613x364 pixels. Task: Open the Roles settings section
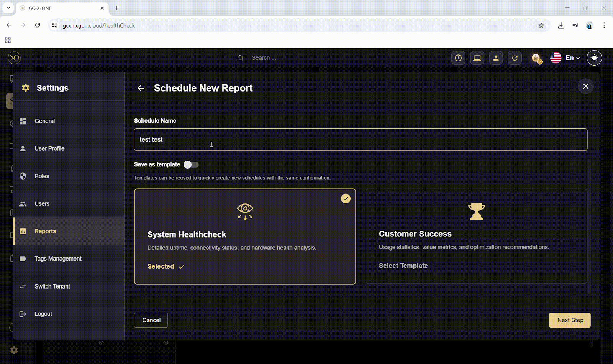[42, 176]
